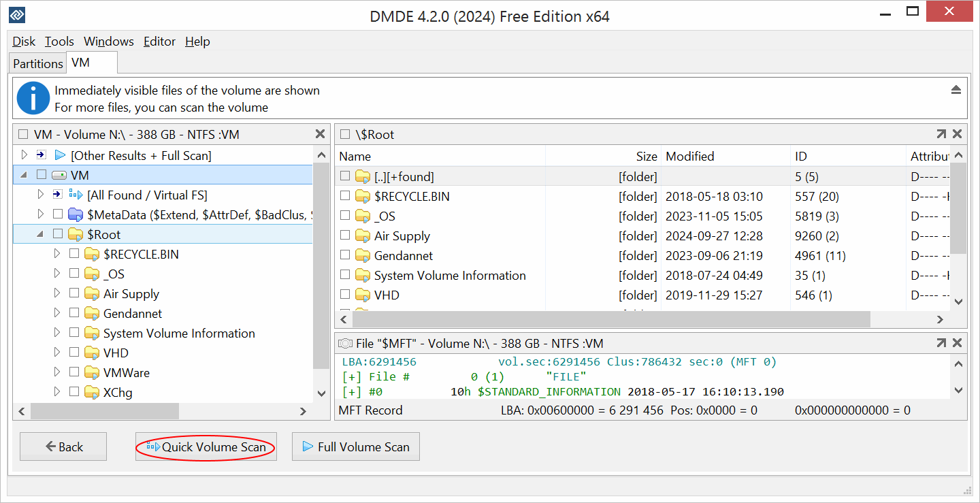Check the VM drive checkbox in tree

(42, 175)
